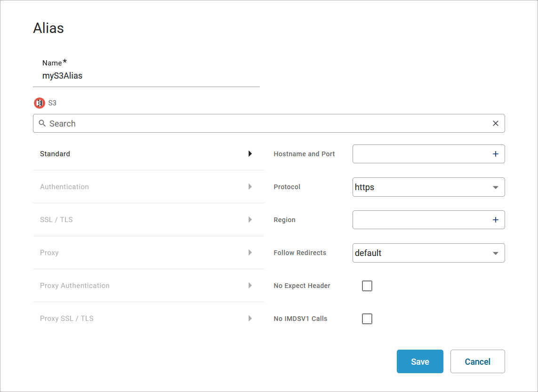Expand the Authentication category arrow
Screen dimensions: 538x392
click(x=250, y=187)
